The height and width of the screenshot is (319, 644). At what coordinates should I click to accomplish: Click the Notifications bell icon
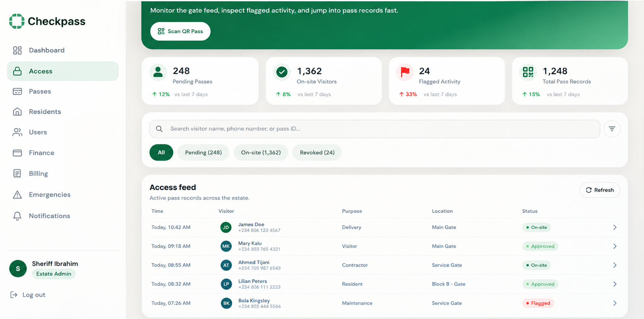point(17,216)
